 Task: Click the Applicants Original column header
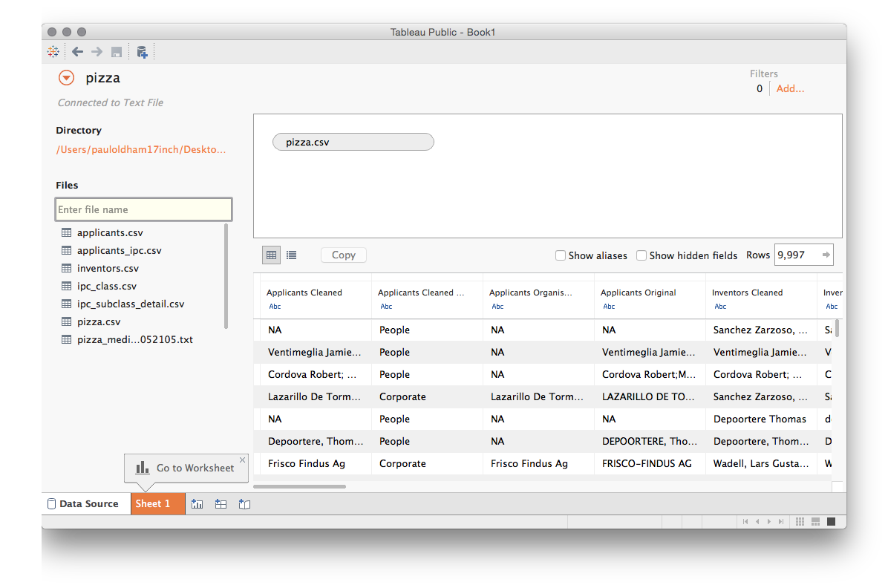639,293
